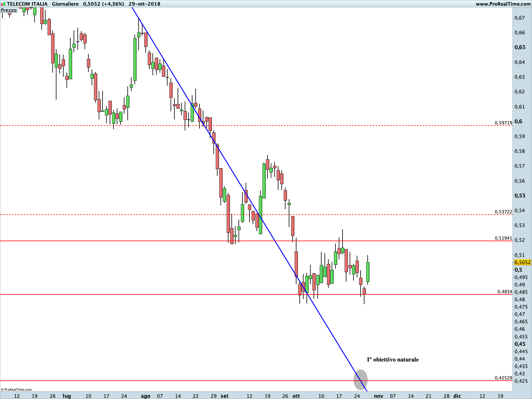Viewport: 532px width, 399px height.
Task: Click the TELECOM ITALIA instrument title
Action: coord(27,4)
